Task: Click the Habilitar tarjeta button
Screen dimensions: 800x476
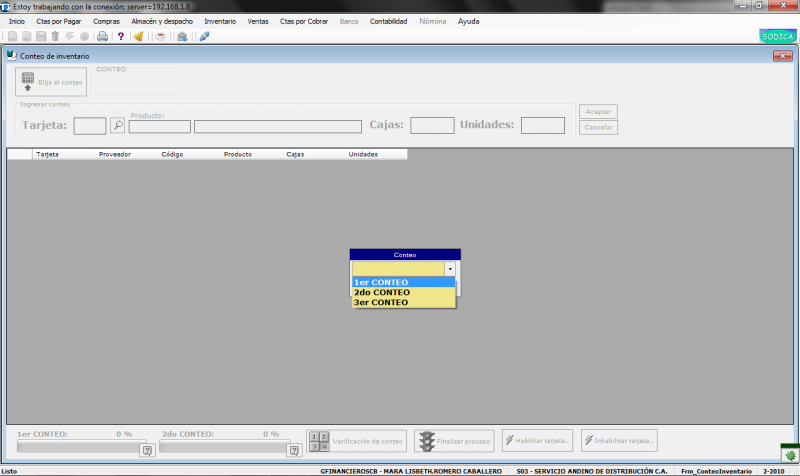Action: tap(537, 440)
